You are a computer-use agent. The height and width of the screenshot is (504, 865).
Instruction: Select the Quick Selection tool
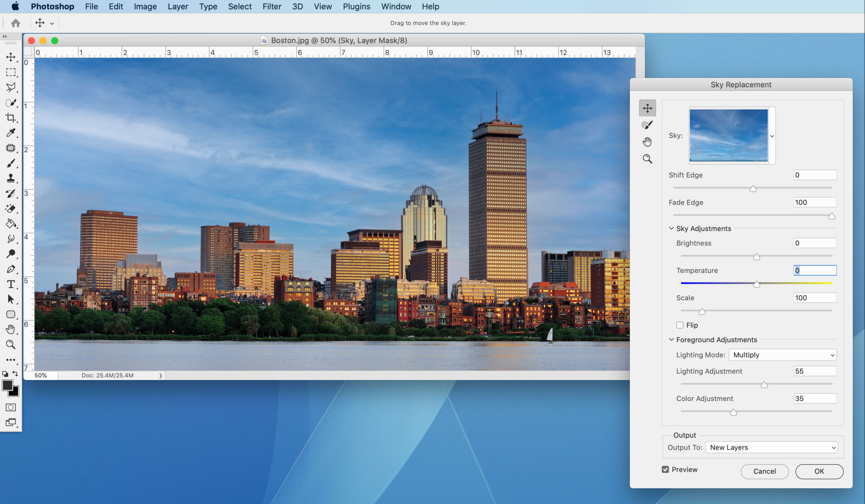(x=10, y=103)
